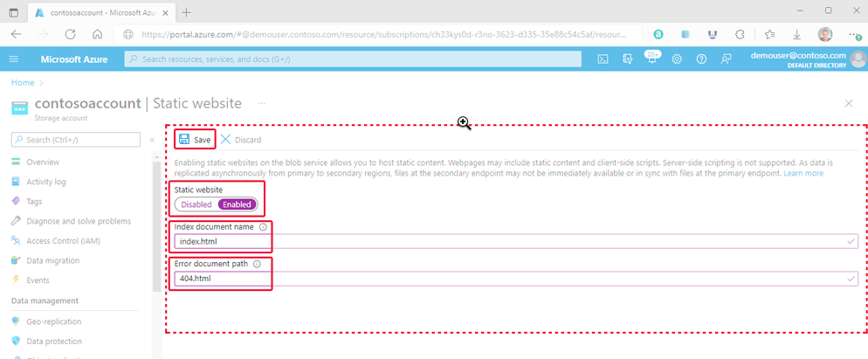The height and width of the screenshot is (359, 868).
Task: Click the Discard X icon
Action: [x=226, y=140]
